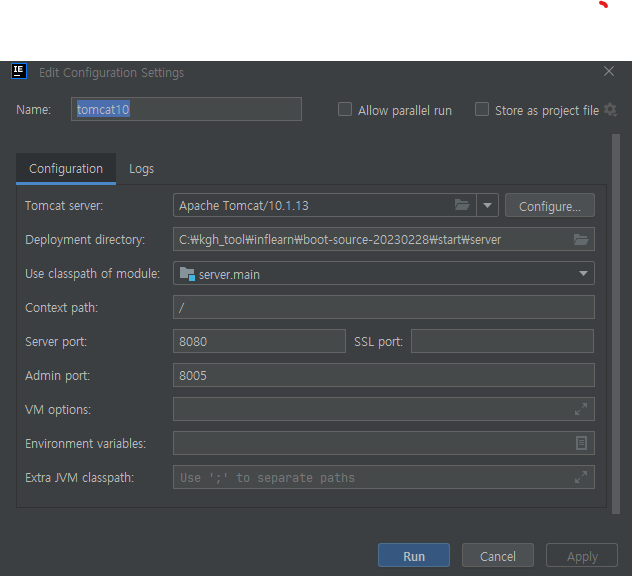
Task: Click the Deployment directory: label
Action: 85,240
